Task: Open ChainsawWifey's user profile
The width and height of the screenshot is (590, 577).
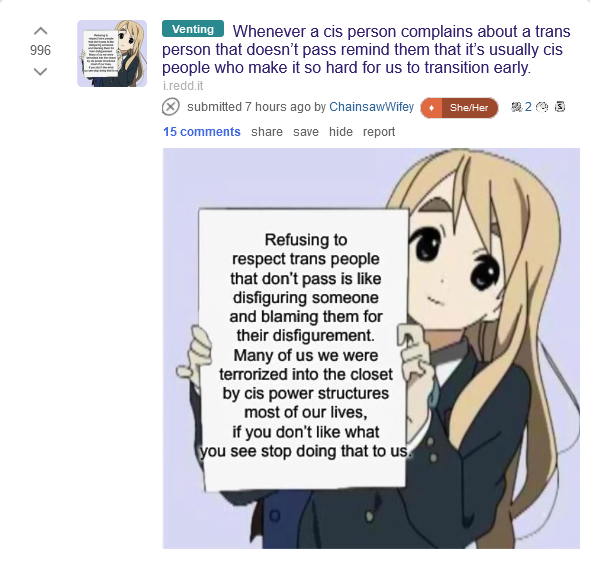Action: tap(371, 107)
